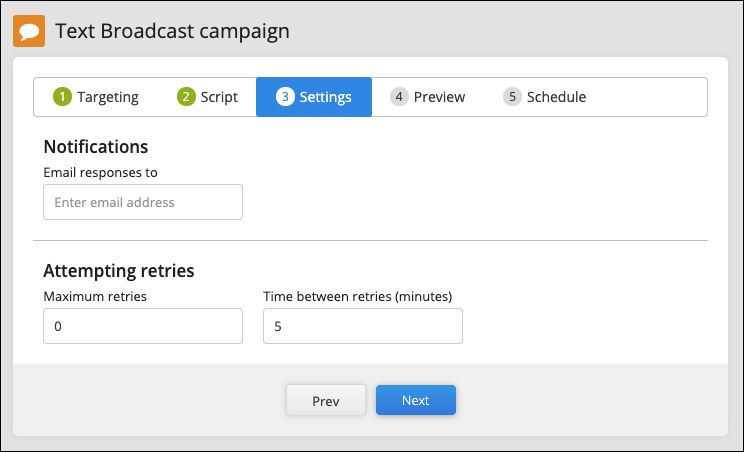Image resolution: width=744 pixels, height=452 pixels.
Task: Click the Attempting retries heading
Action: tap(119, 271)
